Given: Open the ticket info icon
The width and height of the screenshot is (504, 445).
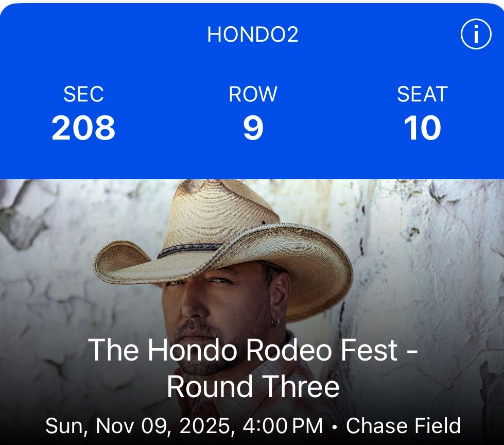Looking at the screenshot, I should [476, 35].
